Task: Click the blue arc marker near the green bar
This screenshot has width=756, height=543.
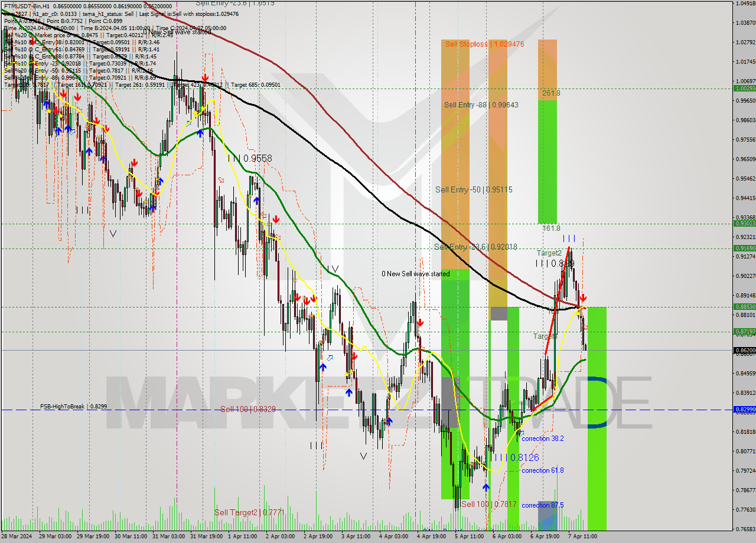Action: click(x=597, y=402)
